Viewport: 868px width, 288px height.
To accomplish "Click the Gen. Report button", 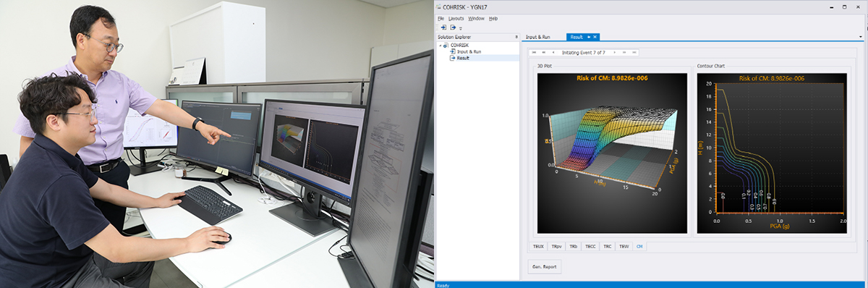I will pos(545,267).
